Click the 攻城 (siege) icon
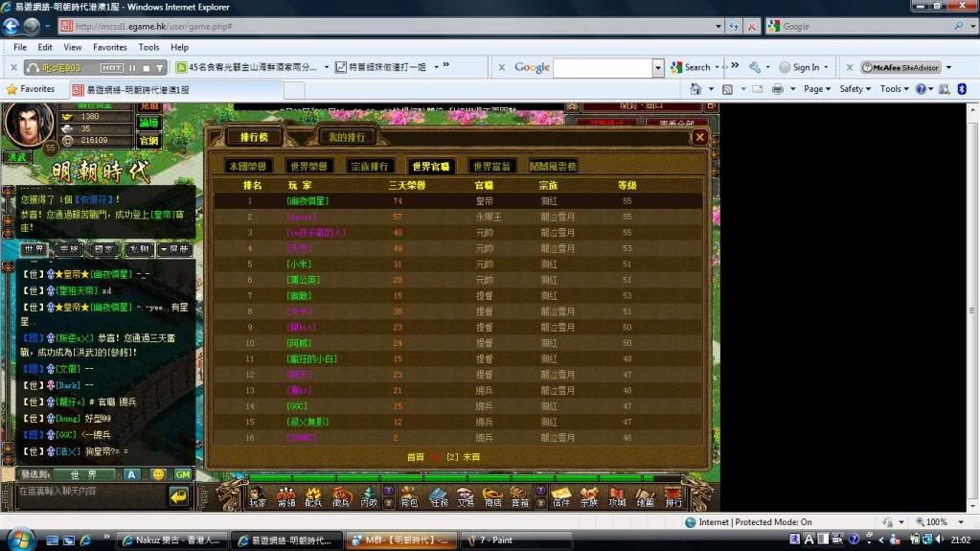Screen dimensions: 980x551 point(618,495)
